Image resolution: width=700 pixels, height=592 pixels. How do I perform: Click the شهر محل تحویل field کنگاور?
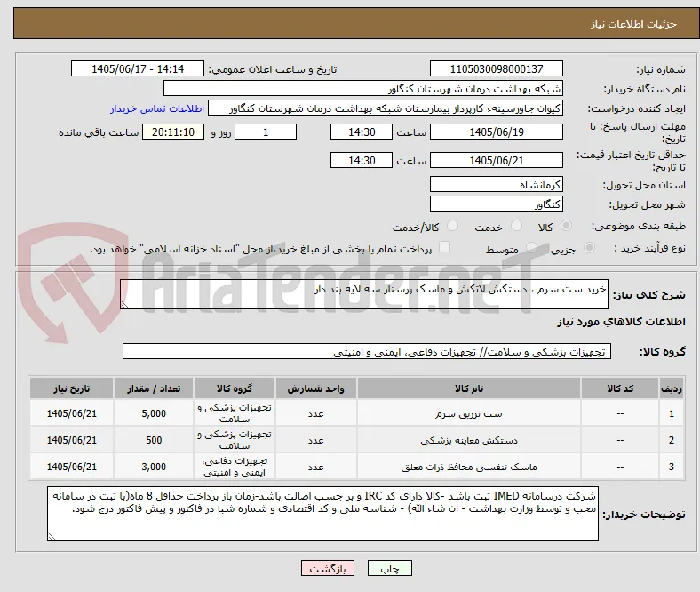click(x=497, y=204)
